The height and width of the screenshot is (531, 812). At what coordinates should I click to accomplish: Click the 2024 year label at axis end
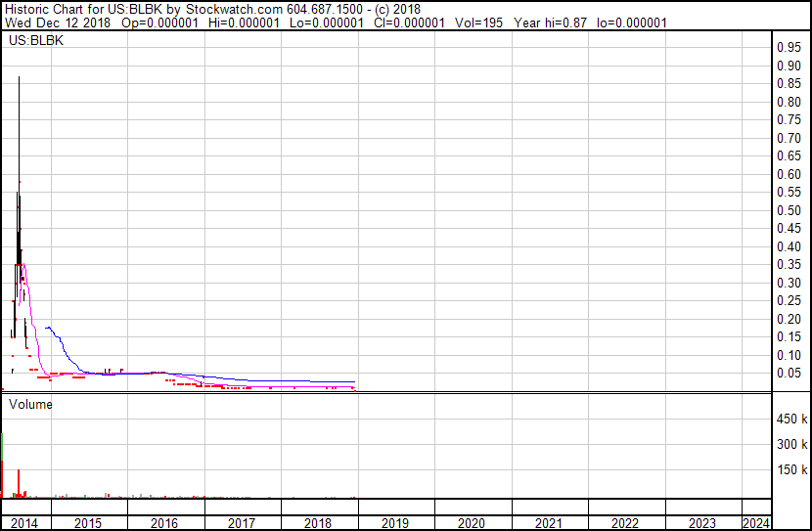tap(755, 523)
